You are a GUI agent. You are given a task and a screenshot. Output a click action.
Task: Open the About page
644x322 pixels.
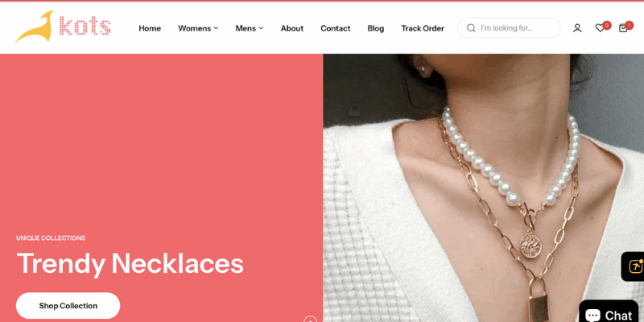click(292, 28)
